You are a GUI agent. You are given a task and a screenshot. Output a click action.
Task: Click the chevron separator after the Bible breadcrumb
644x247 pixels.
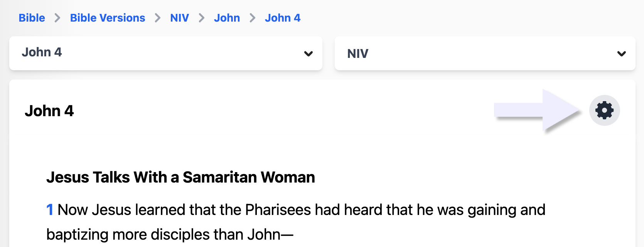[x=57, y=18]
